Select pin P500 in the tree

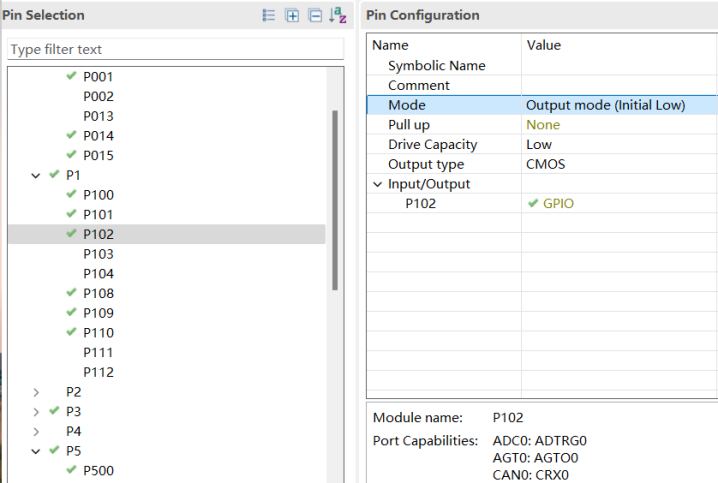coord(98,471)
